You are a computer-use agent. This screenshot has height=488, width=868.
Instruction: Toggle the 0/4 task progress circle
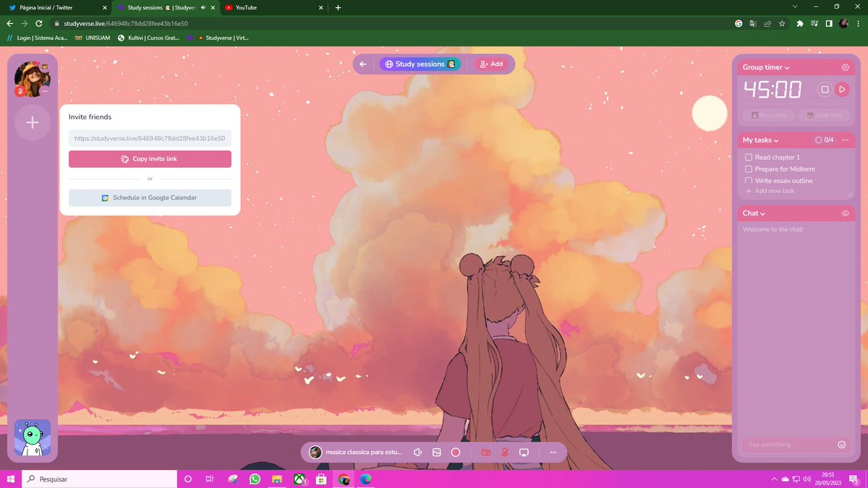819,140
